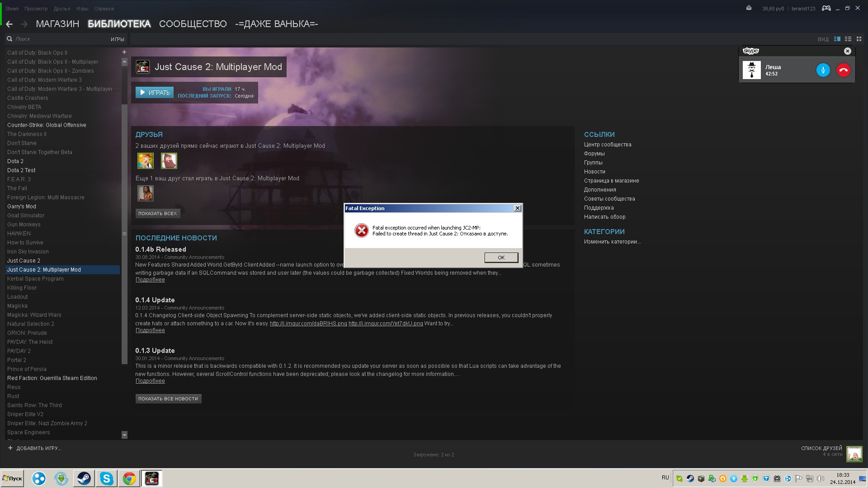Click the plus icon above game list
868x488 pixels.
point(124,52)
